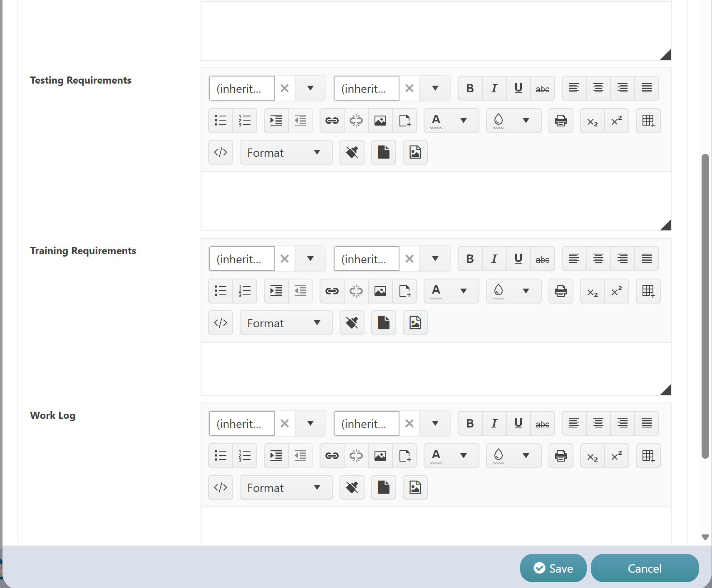This screenshot has width=712, height=588.
Task: Start a numbered list in Testing Requirements
Action: click(x=245, y=121)
